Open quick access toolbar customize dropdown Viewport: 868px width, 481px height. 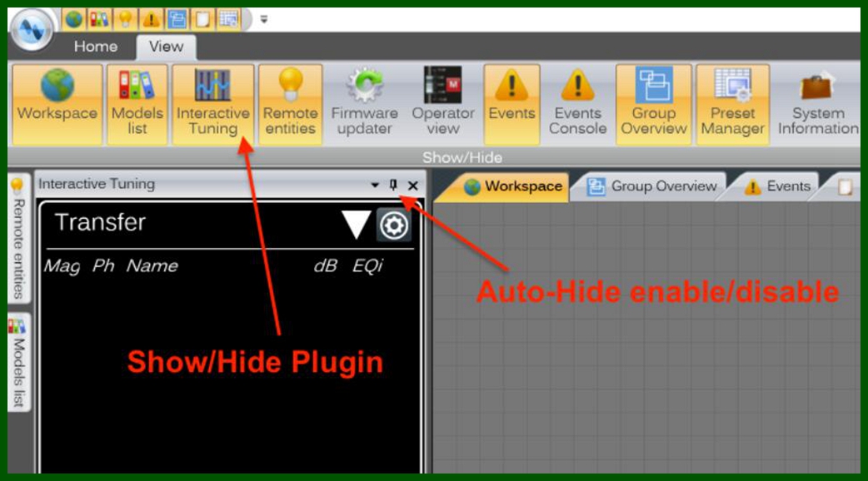pos(264,19)
